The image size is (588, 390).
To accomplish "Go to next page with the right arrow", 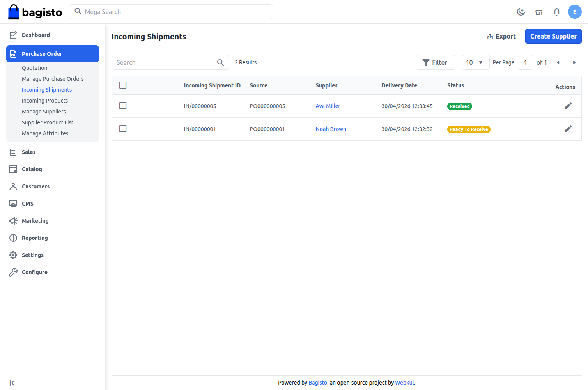I will [574, 62].
